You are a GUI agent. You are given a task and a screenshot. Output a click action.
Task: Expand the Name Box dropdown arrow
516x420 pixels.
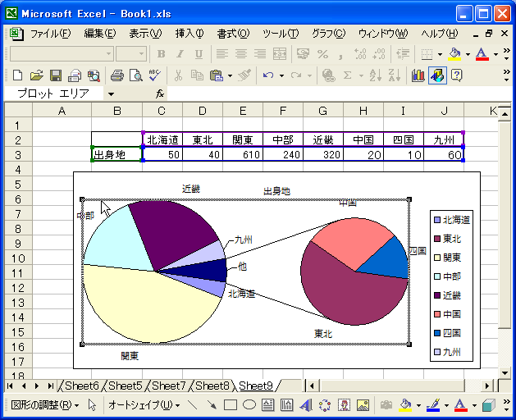pos(112,94)
